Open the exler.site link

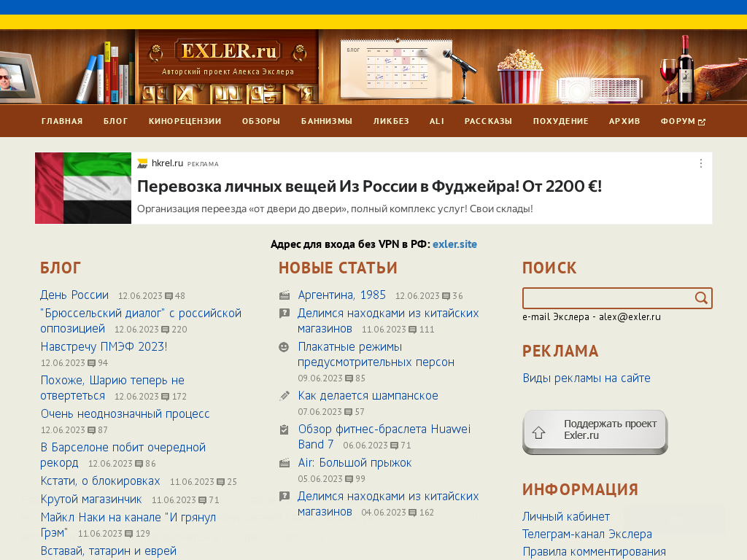(x=454, y=244)
